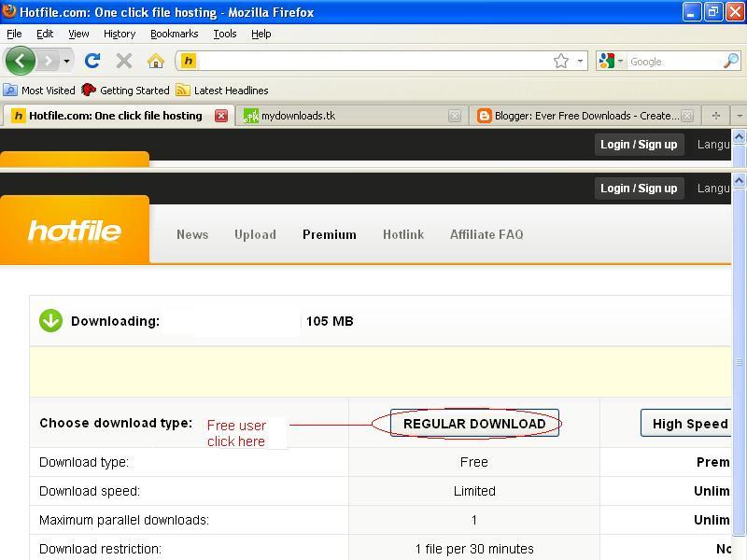This screenshot has width=747, height=560.
Task: Open the Edit menu
Action: click(45, 34)
